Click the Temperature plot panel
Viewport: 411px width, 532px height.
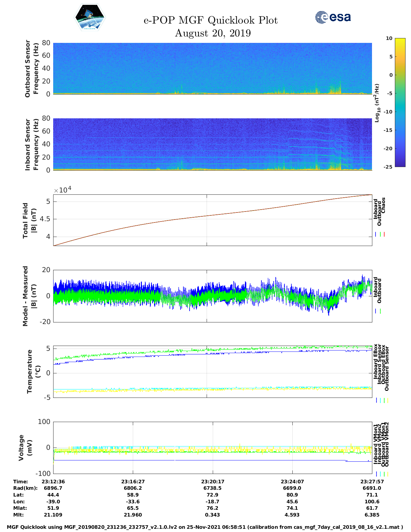tap(212, 372)
